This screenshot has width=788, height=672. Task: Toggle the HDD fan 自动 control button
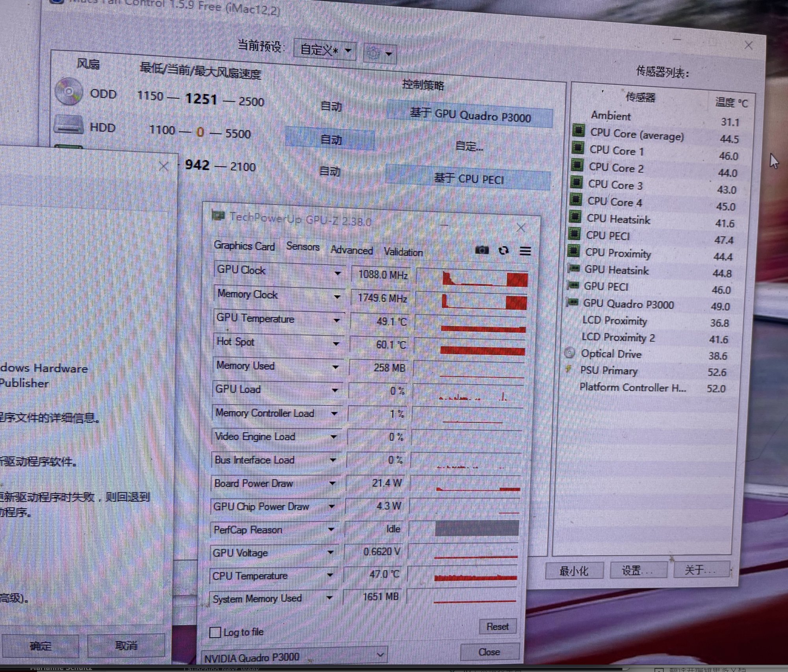coord(330,139)
